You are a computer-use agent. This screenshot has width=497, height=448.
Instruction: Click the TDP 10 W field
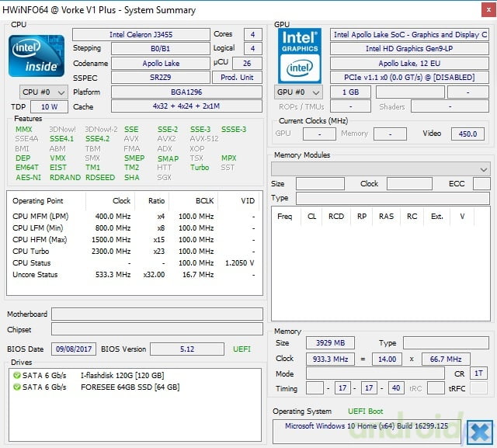[x=49, y=107]
